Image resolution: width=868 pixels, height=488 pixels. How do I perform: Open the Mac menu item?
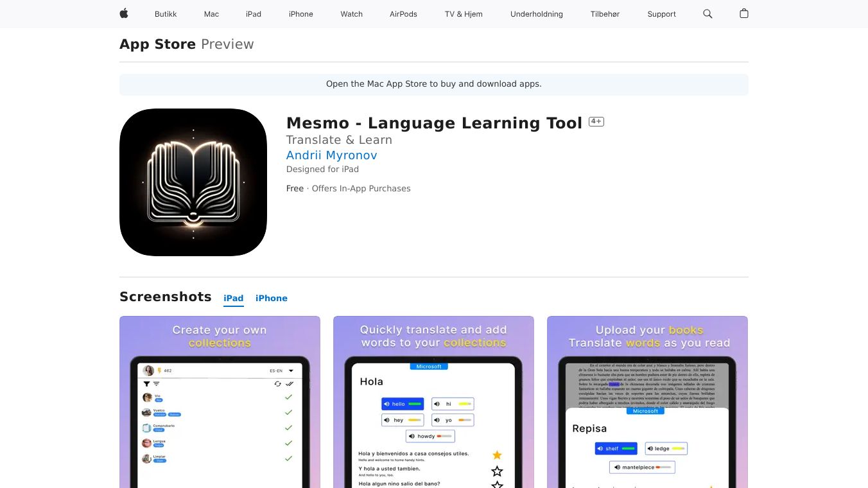point(211,14)
